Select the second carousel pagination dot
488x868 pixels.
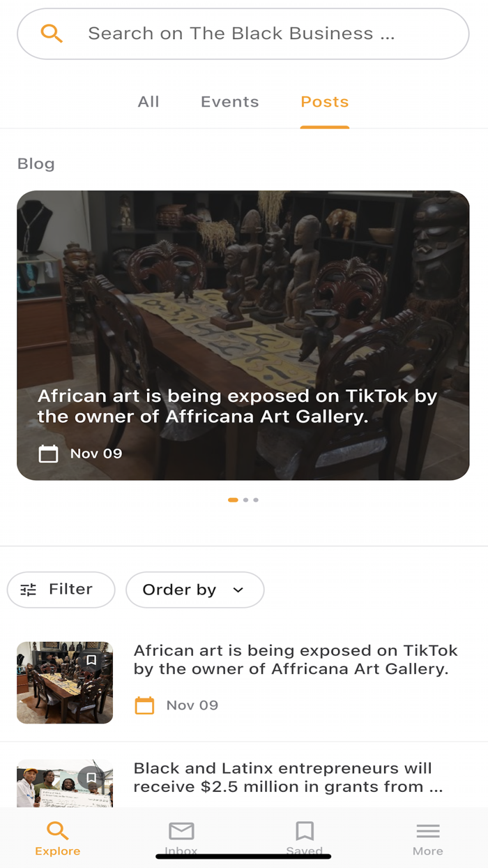pyautogui.click(x=245, y=500)
